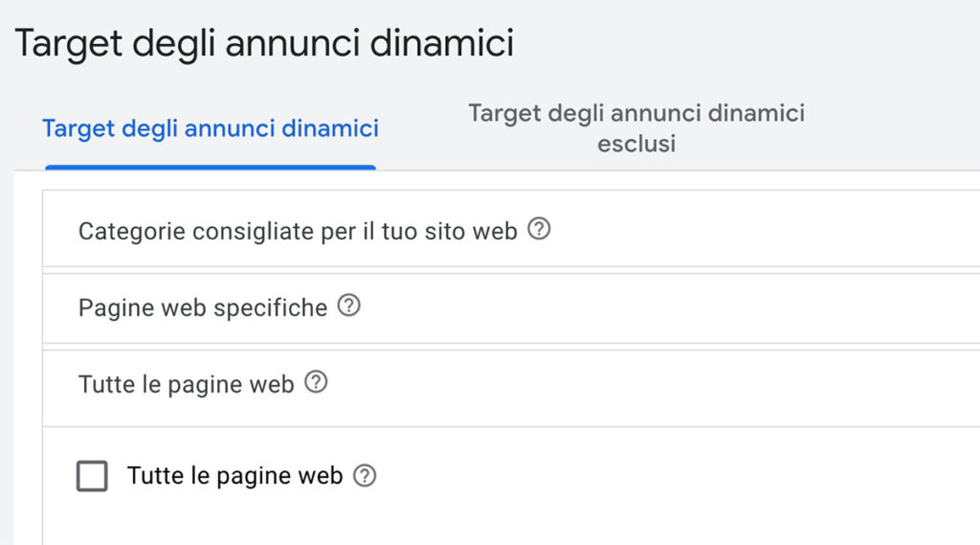980x545 pixels.
Task: Click the page title Target degli annunci dinamici
Action: tap(264, 44)
